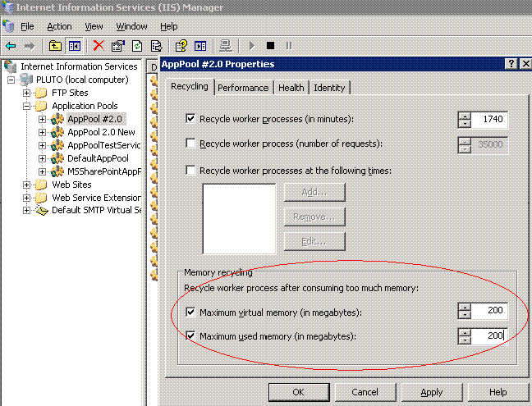Open the Help menu in menu bar
The height and width of the screenshot is (406, 532).
tap(168, 26)
